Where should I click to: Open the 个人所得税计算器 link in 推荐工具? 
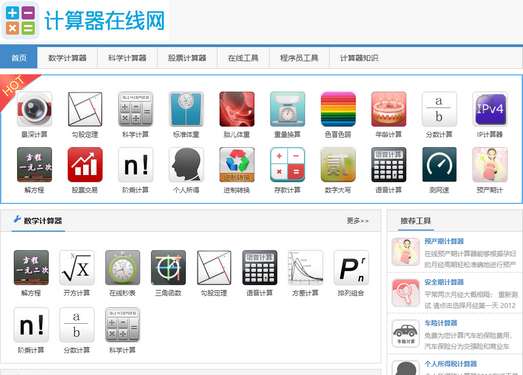point(450,364)
